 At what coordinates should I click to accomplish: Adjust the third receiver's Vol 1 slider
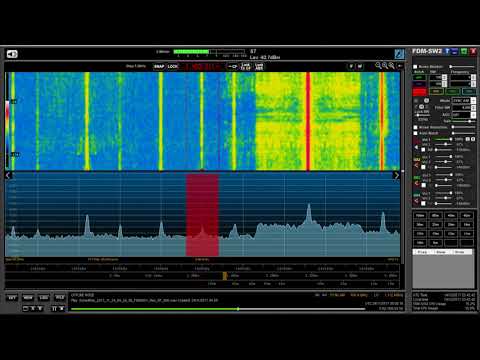(x=443, y=175)
